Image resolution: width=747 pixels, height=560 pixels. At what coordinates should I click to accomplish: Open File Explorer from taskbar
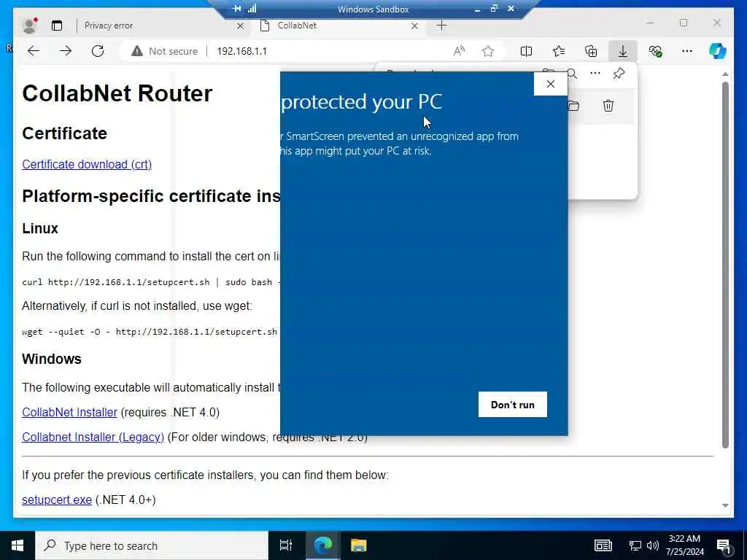click(358, 545)
